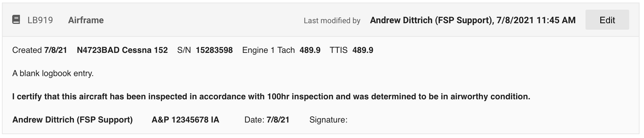This screenshot has height=138, width=644.
Task: Click the TTIS value 489.9
Action: [x=363, y=50]
